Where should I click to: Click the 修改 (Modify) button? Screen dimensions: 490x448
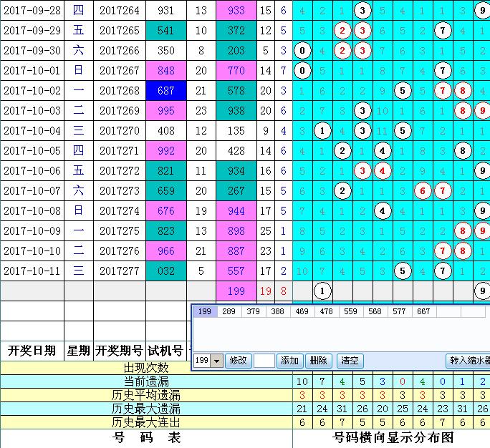click(238, 361)
